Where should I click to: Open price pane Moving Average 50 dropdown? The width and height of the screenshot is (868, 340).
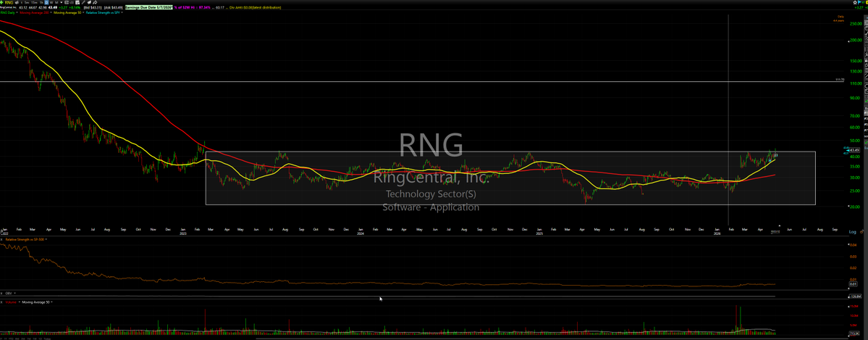[83, 13]
